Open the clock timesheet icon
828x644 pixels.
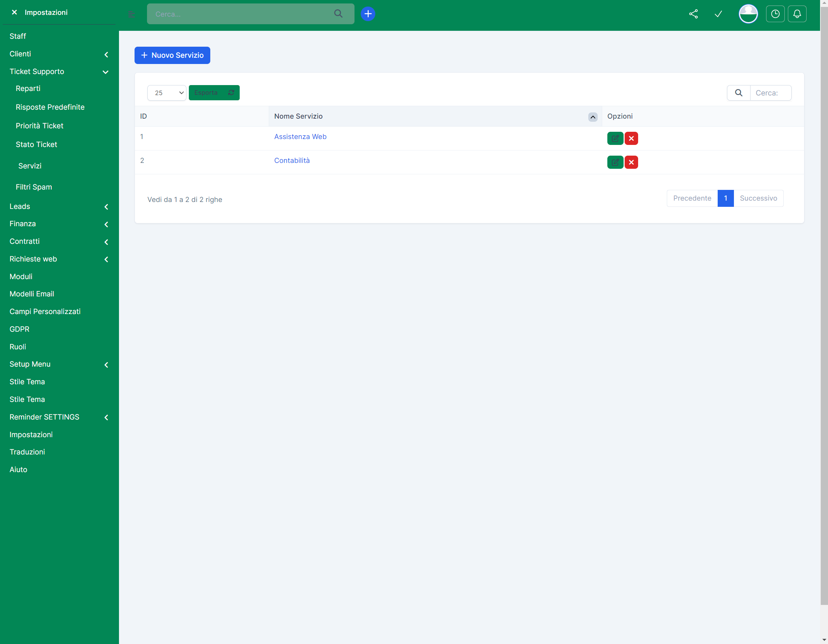click(x=775, y=14)
